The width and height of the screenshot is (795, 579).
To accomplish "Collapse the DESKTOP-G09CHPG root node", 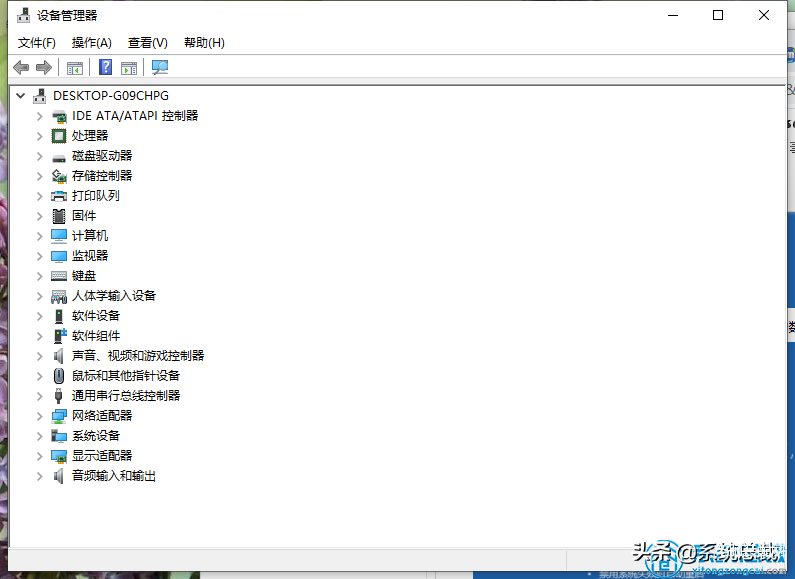I will click(x=20, y=95).
